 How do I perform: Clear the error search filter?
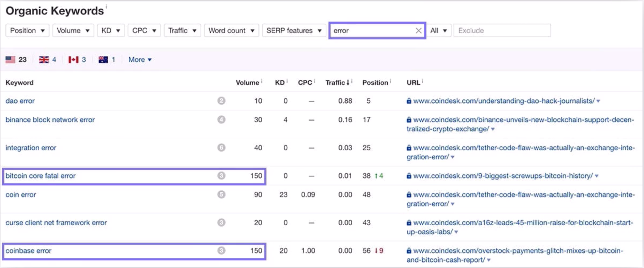[418, 31]
